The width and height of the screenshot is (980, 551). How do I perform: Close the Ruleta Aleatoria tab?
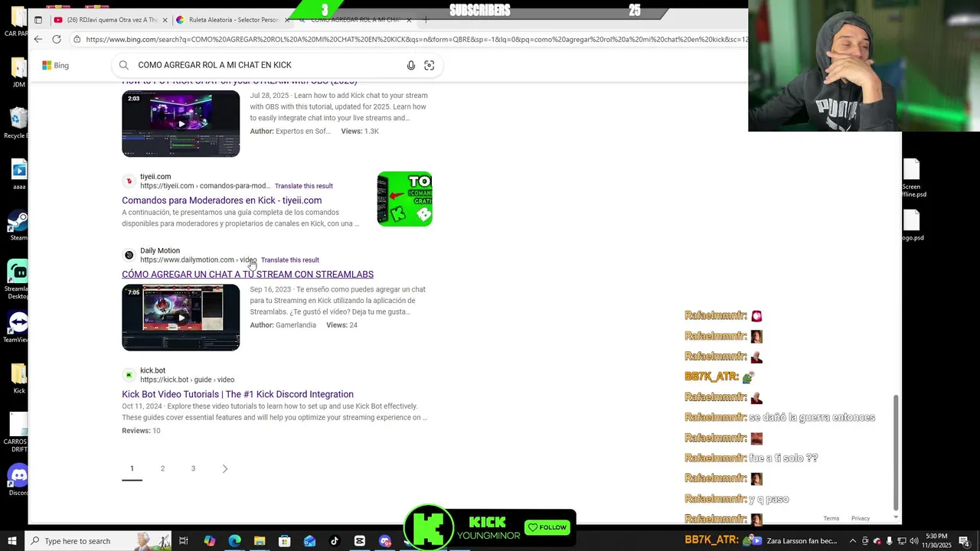[x=287, y=20]
